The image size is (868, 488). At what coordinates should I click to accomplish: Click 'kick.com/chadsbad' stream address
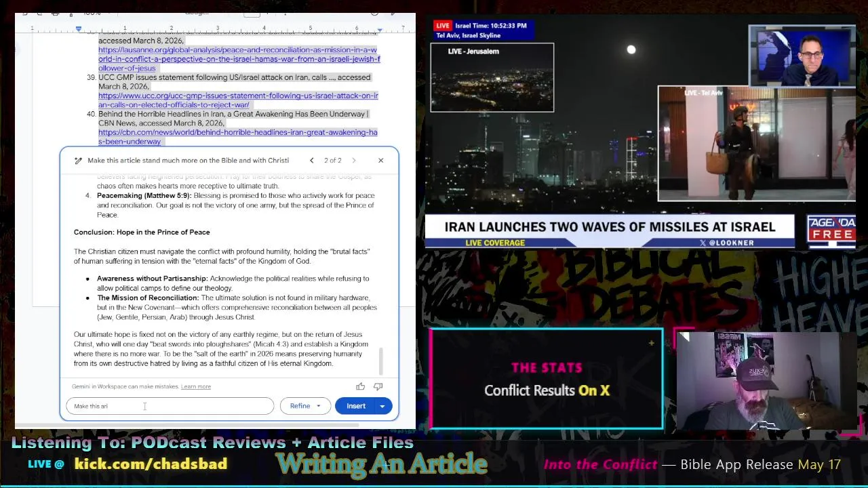(151, 464)
